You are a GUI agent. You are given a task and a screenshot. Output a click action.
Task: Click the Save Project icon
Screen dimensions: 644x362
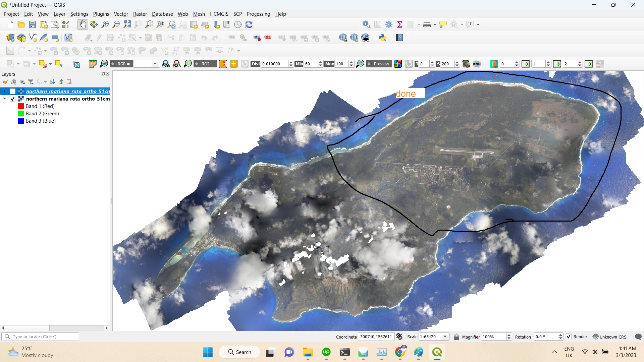click(x=33, y=24)
